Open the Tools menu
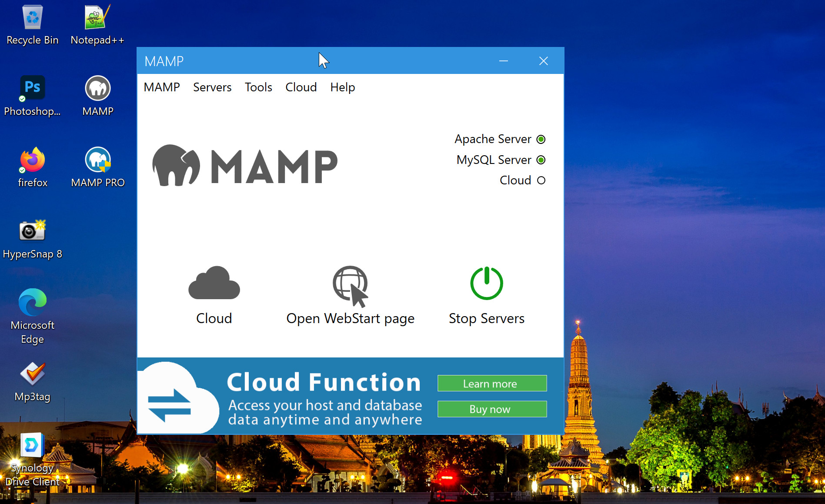 (x=258, y=87)
